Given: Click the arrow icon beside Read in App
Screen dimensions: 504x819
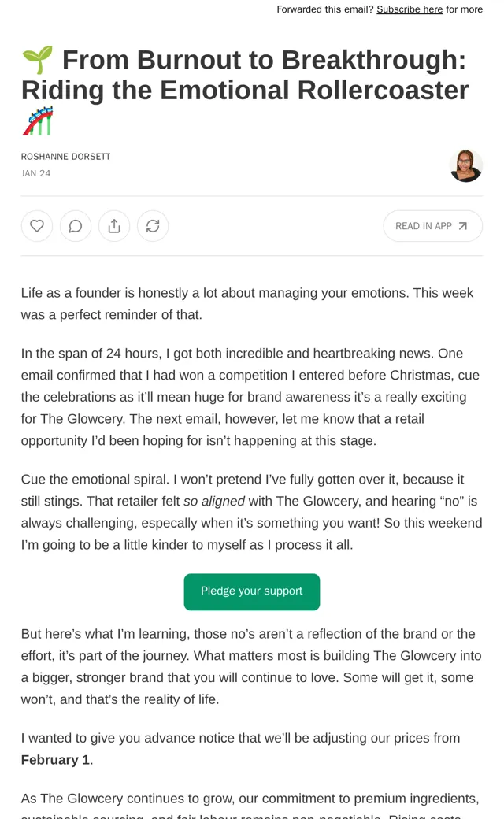Looking at the screenshot, I should point(463,226).
